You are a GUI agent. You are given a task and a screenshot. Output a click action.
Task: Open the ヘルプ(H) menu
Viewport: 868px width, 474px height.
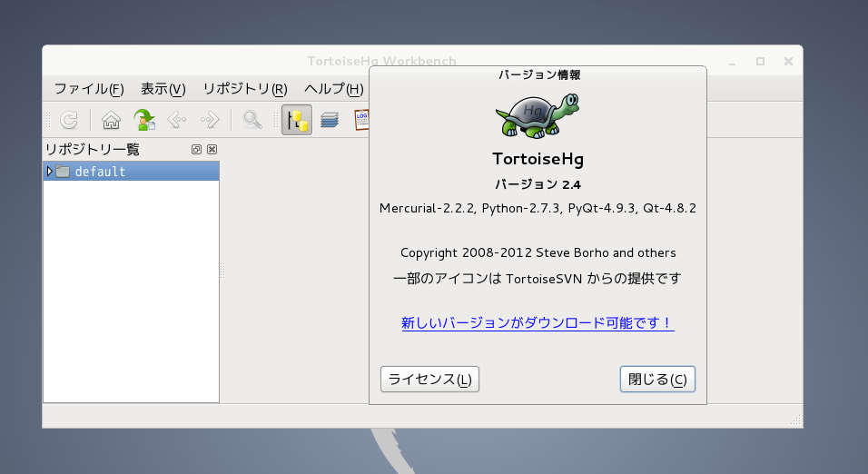[334, 89]
